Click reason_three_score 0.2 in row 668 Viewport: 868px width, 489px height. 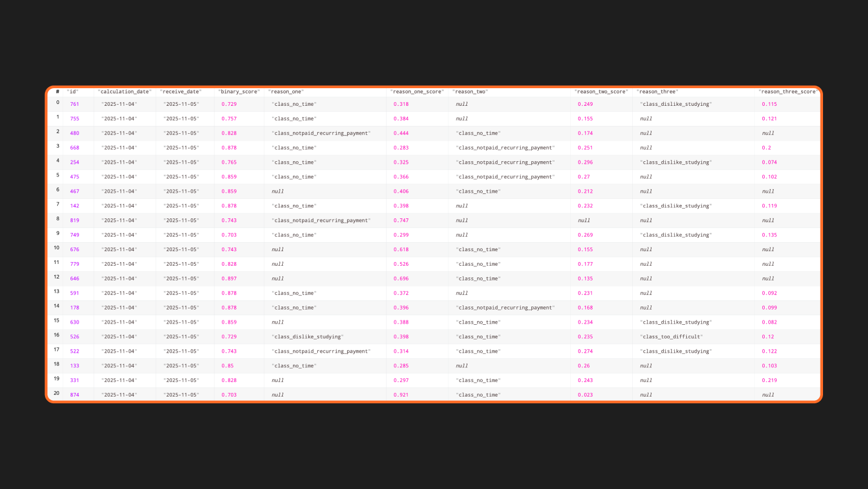coord(766,148)
